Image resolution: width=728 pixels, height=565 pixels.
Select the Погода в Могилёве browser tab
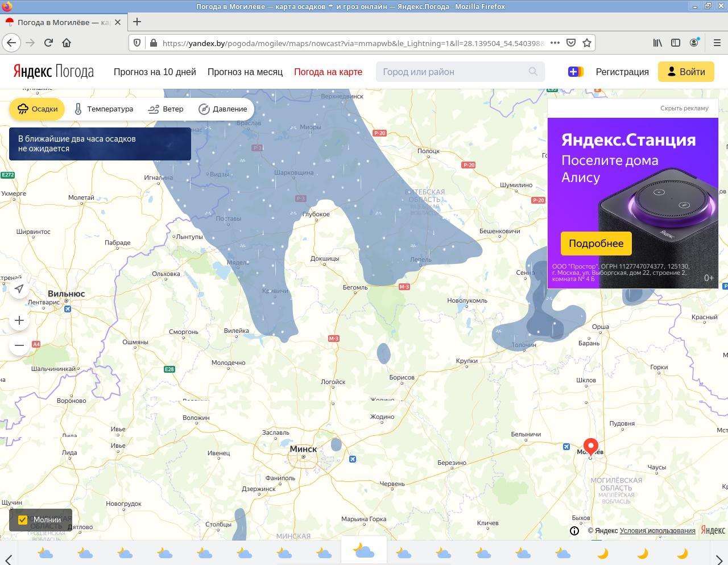coord(63,22)
